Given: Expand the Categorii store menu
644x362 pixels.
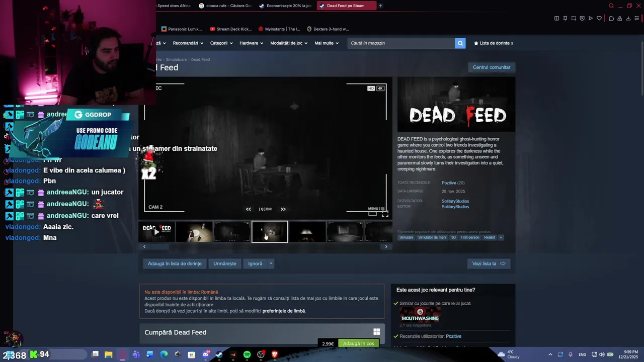Looking at the screenshot, I should click(221, 43).
